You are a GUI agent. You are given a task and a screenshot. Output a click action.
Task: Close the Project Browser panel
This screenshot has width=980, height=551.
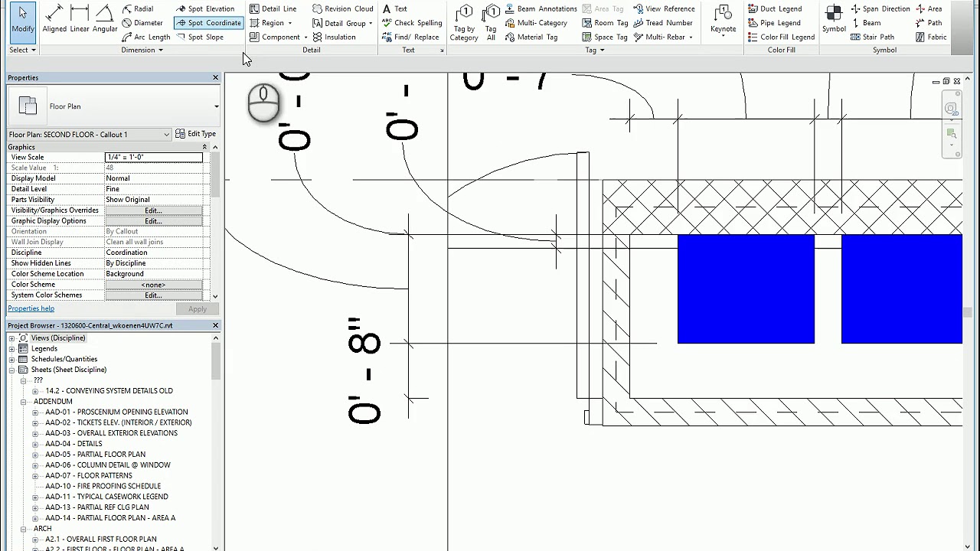(215, 325)
